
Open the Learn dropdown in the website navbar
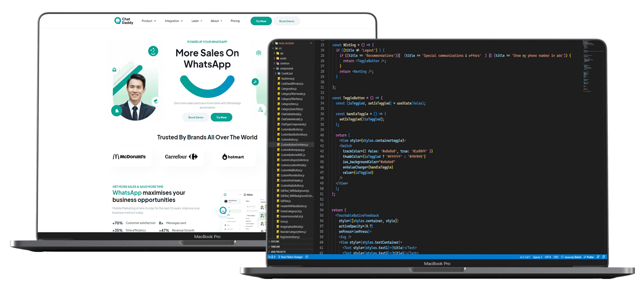197,21
